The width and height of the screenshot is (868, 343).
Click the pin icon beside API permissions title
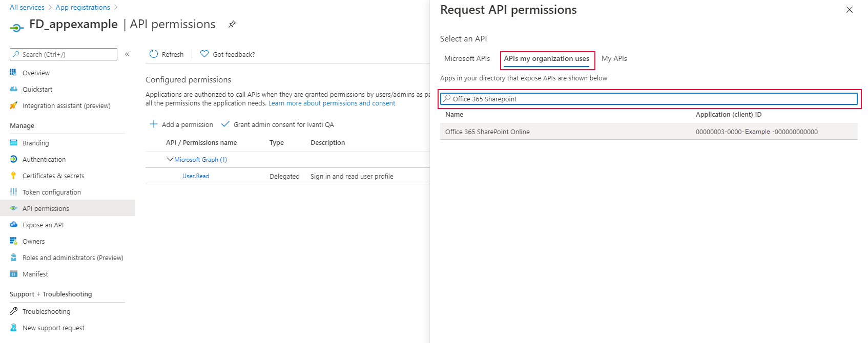point(232,24)
